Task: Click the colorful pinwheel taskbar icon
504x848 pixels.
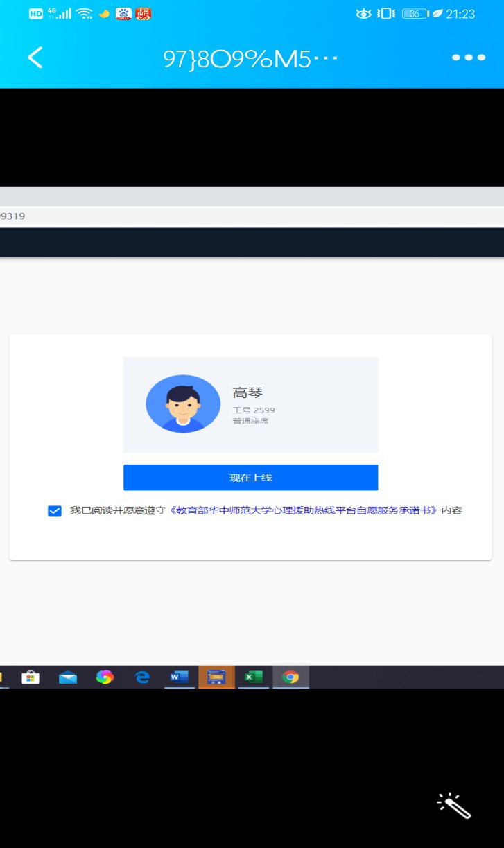Action: pyautogui.click(x=105, y=677)
